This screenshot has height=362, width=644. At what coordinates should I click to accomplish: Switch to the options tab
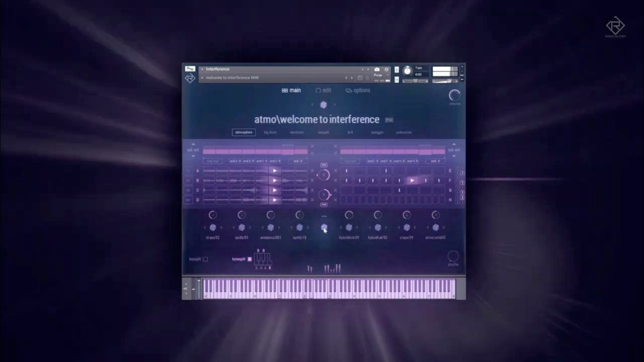click(x=362, y=90)
